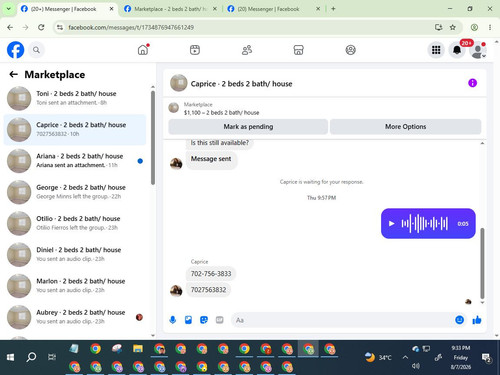500x375 pixels.
Task: Open the volume speaker tray icon
Action: pyautogui.click(x=416, y=366)
